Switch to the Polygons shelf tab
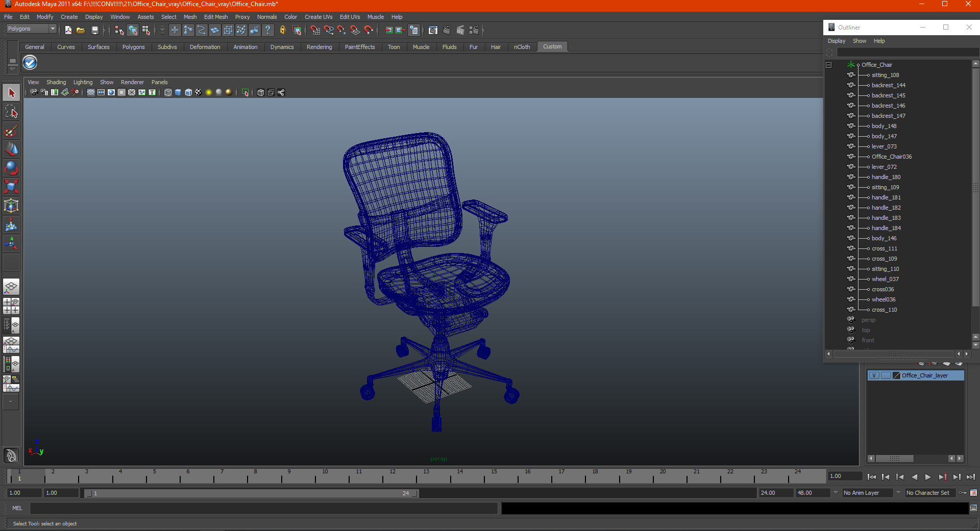 (x=133, y=47)
